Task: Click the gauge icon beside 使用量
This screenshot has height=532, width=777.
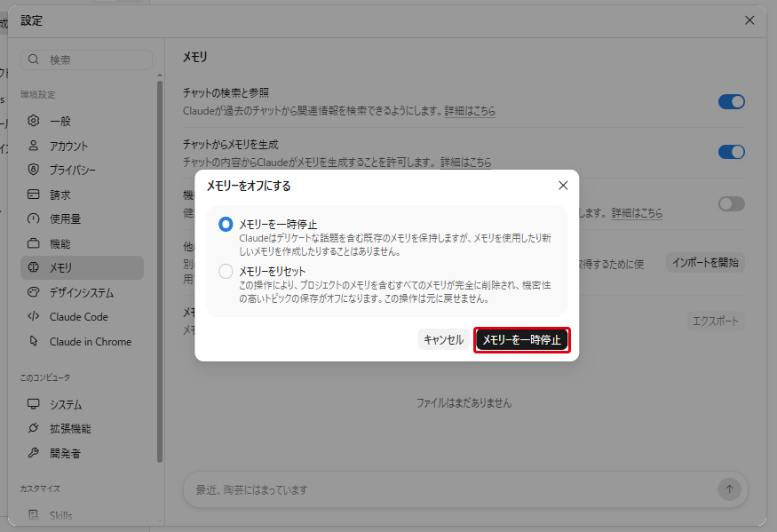Action: point(33,218)
